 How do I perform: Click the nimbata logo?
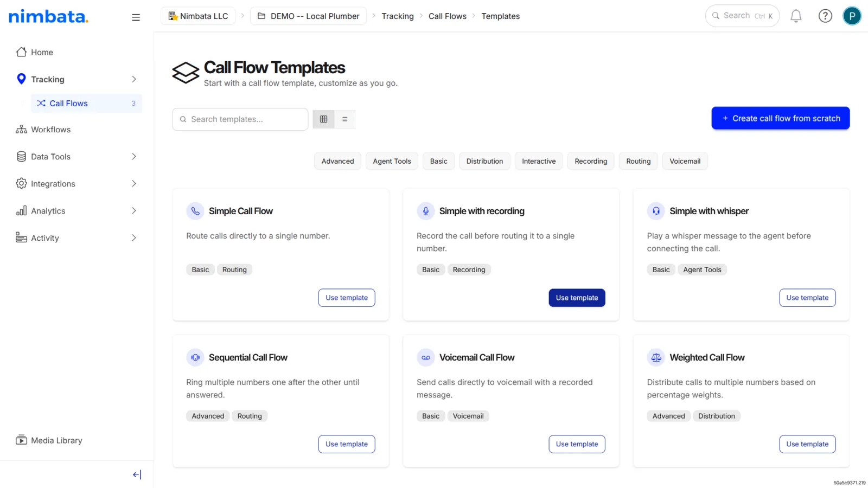point(48,16)
